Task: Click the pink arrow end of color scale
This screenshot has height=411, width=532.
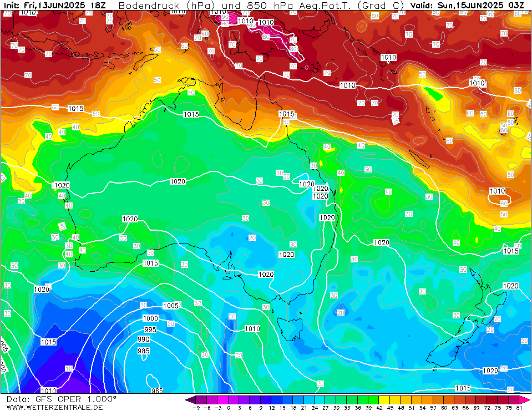Action: point(524,400)
